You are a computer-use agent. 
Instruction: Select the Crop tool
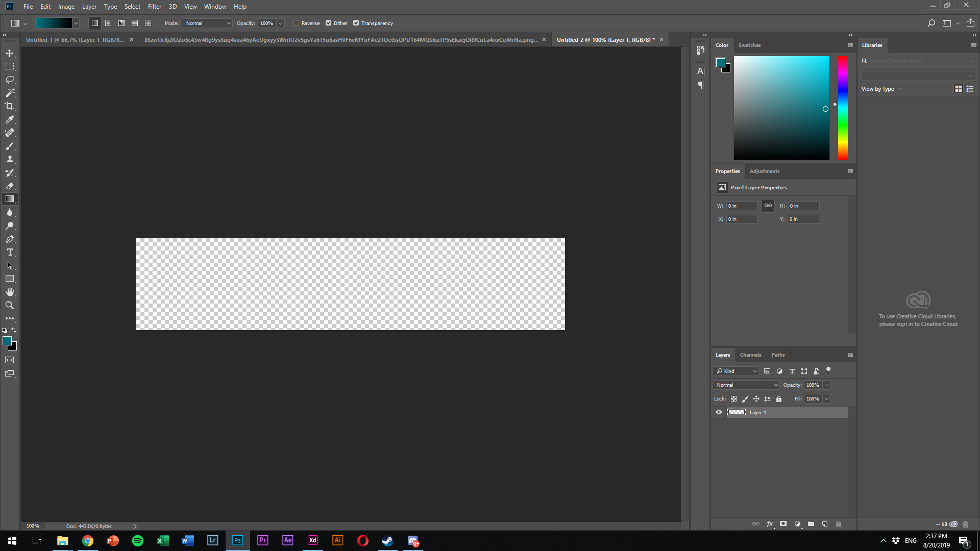coord(10,106)
